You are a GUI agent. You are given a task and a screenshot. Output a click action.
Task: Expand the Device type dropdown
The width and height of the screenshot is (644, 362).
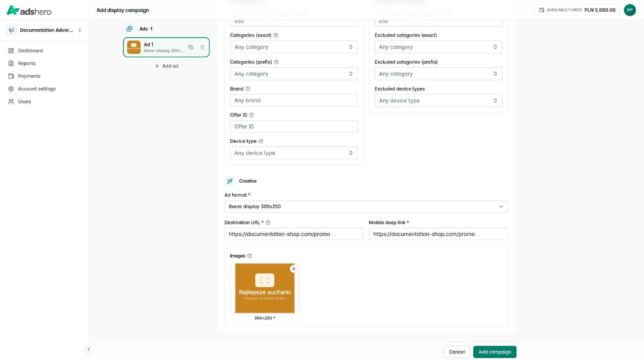[x=294, y=153]
